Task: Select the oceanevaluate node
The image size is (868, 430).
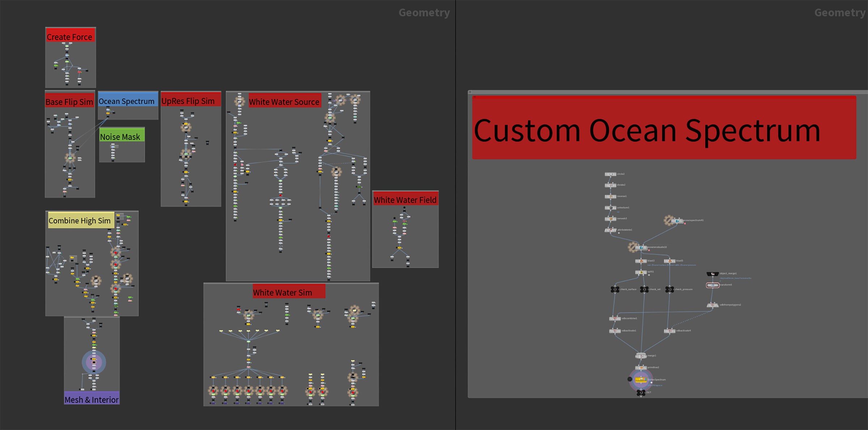Action: pyautogui.click(x=641, y=248)
